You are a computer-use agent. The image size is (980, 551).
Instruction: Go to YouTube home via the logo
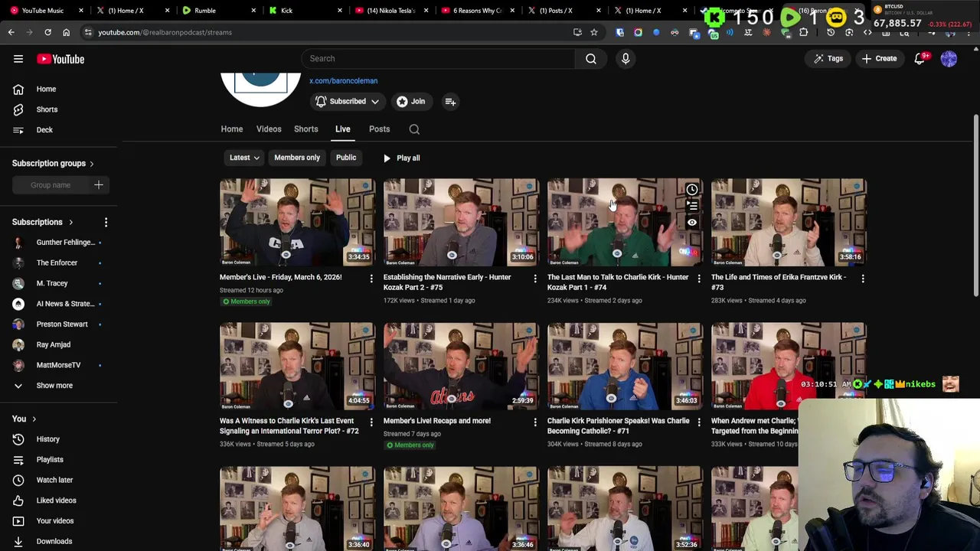click(60, 59)
